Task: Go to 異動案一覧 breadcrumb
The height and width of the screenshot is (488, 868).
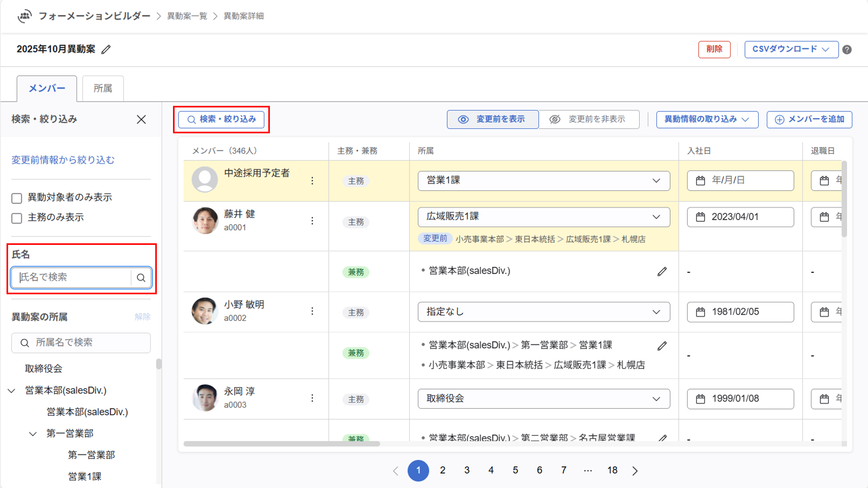Action: (187, 16)
